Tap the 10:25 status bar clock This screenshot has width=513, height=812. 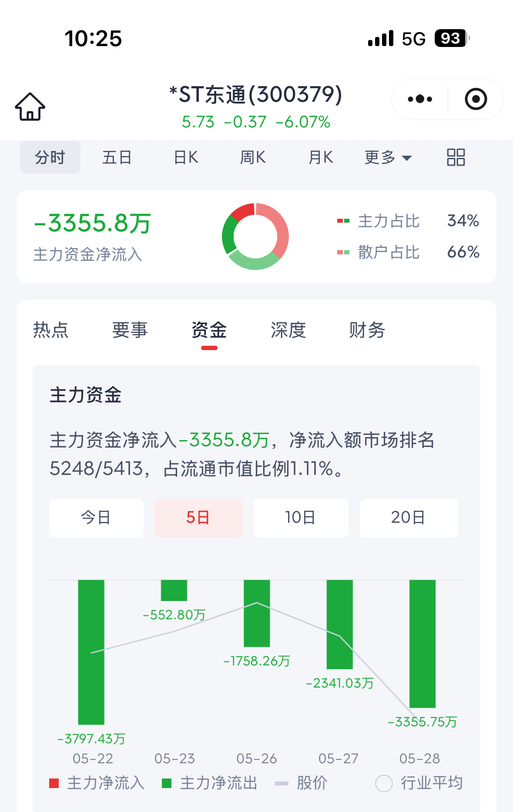93,38
